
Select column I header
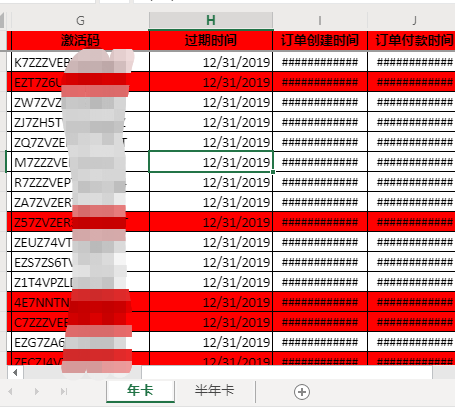point(320,21)
